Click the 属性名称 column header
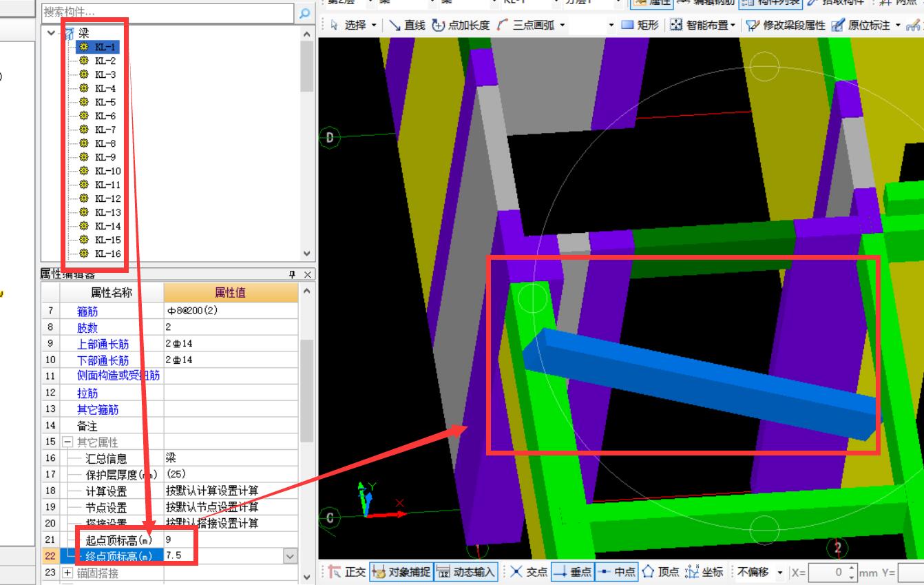 pyautogui.click(x=112, y=292)
